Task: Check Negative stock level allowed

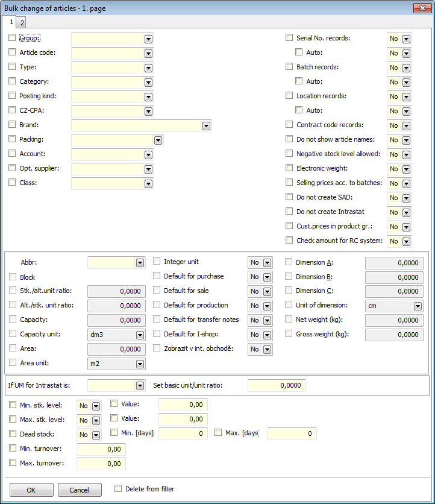Action: [x=289, y=153]
